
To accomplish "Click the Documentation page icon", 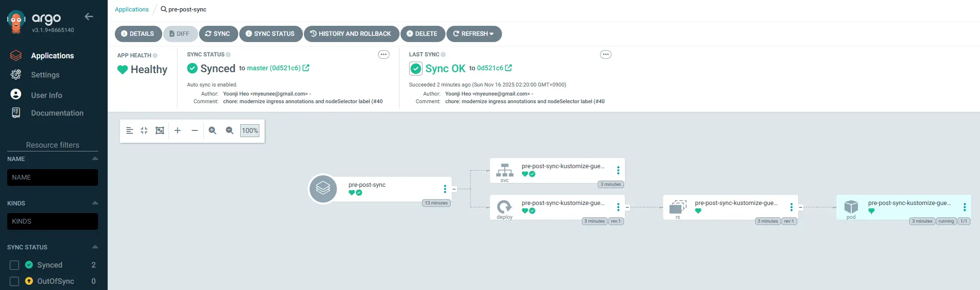I will [x=16, y=113].
